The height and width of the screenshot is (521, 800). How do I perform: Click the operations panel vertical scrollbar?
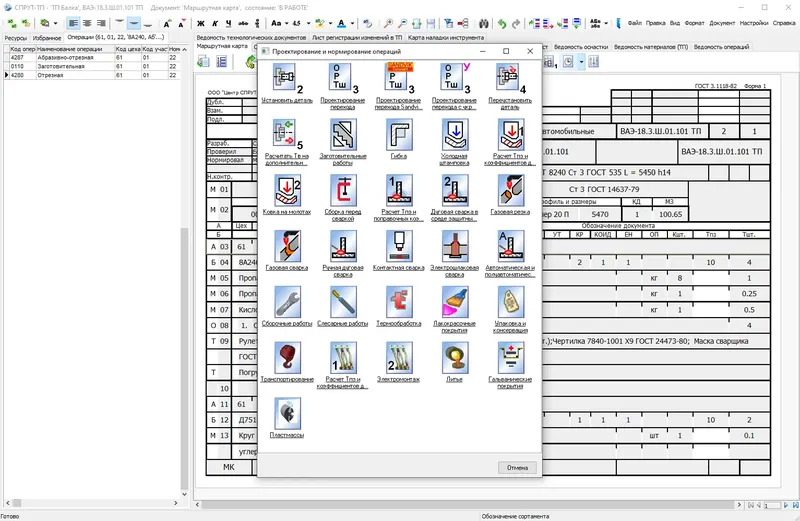click(x=184, y=357)
